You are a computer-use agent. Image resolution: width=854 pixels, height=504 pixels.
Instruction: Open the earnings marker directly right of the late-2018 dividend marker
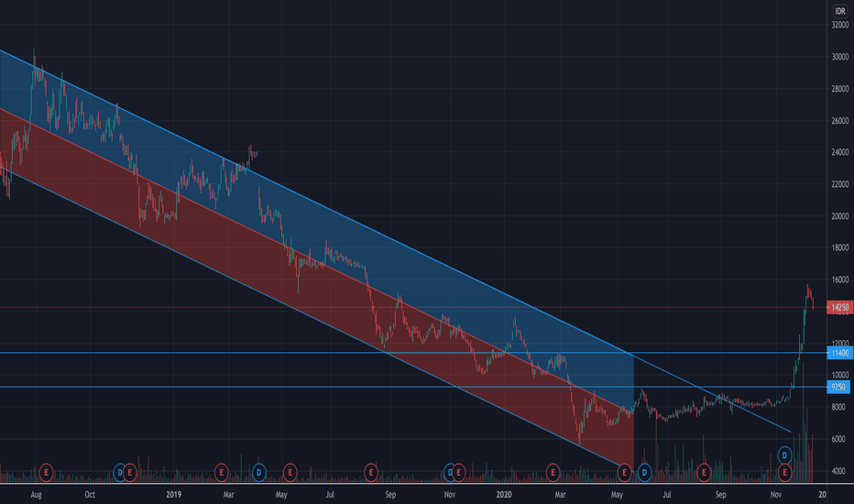click(x=129, y=473)
